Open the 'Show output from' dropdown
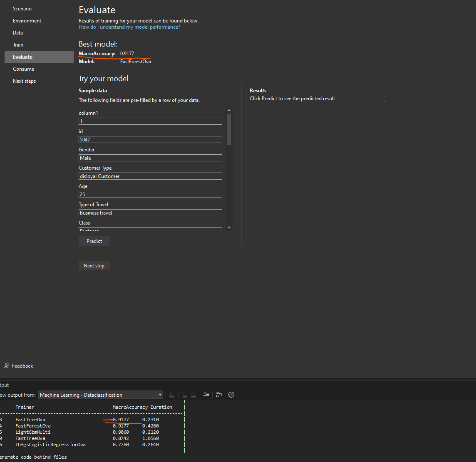The image size is (476, 462). point(159,395)
